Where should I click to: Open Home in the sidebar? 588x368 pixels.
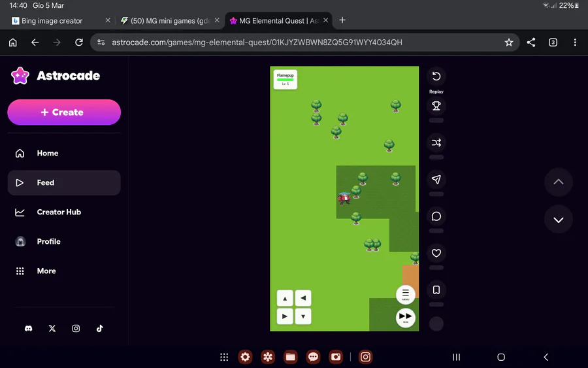64,153
